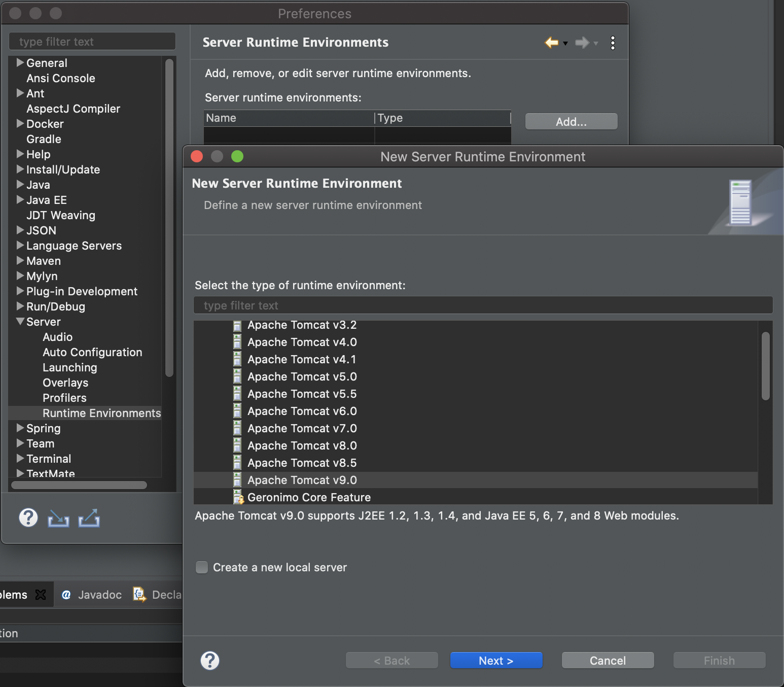The width and height of the screenshot is (784, 687).
Task: Select Gradle preference page
Action: coord(44,139)
